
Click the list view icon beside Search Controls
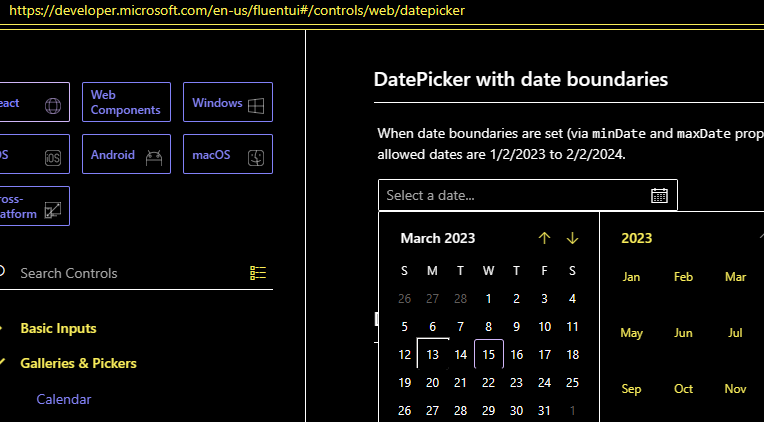(x=258, y=273)
